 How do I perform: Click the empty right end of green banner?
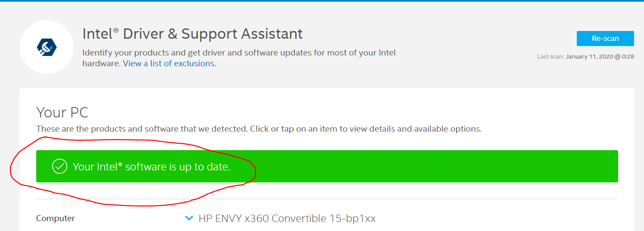click(x=560, y=166)
